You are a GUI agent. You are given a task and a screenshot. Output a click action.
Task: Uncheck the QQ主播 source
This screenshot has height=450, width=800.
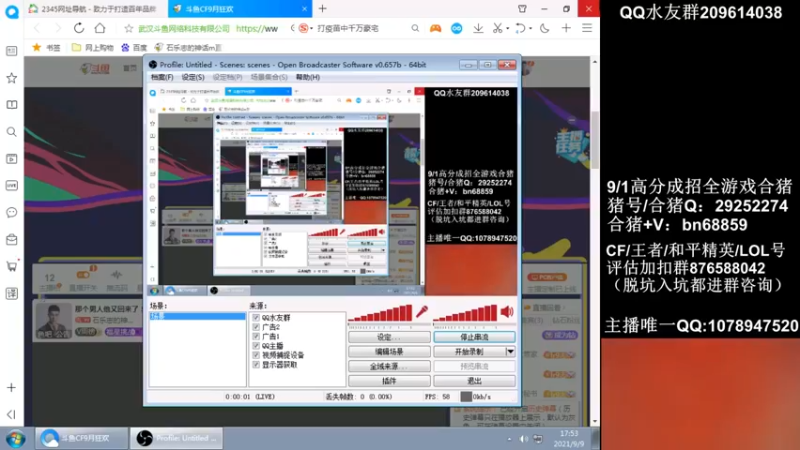pos(256,346)
